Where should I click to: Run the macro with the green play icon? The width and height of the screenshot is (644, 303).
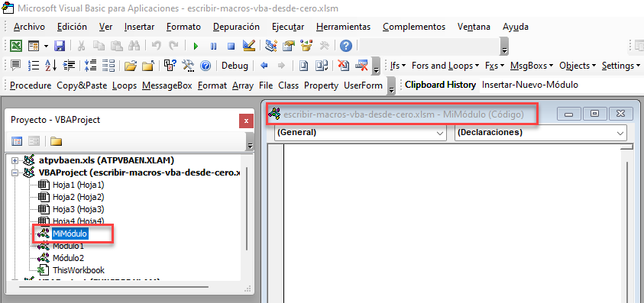click(x=196, y=46)
